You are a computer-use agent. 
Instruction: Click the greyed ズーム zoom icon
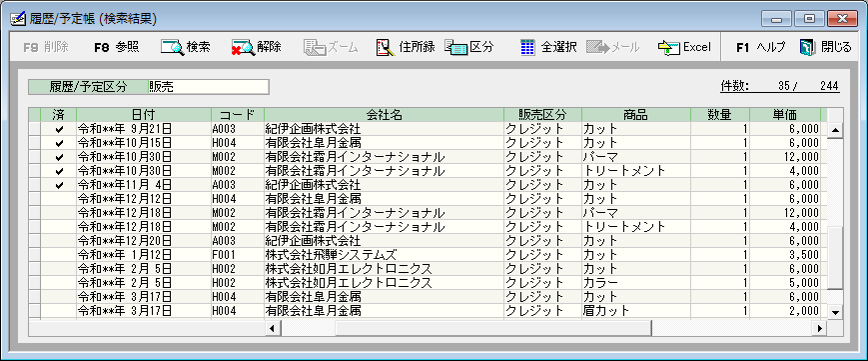coord(315,47)
